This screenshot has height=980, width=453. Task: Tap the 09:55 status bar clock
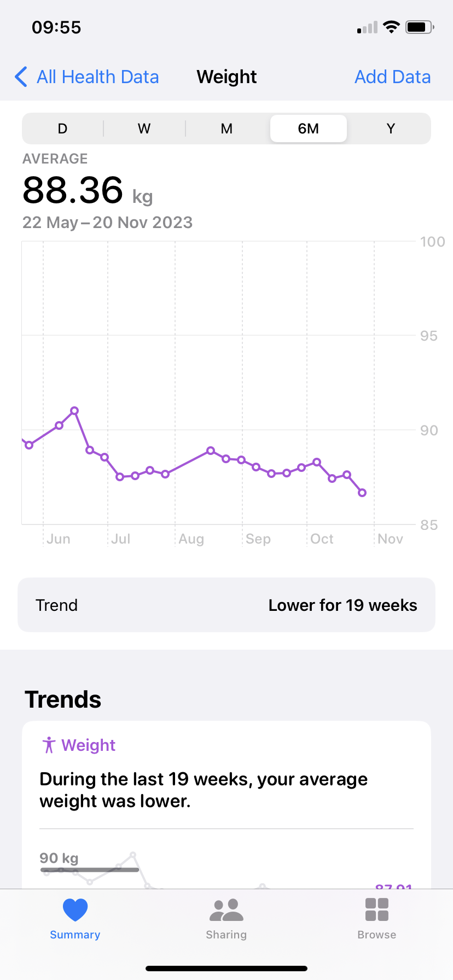pyautogui.click(x=56, y=27)
